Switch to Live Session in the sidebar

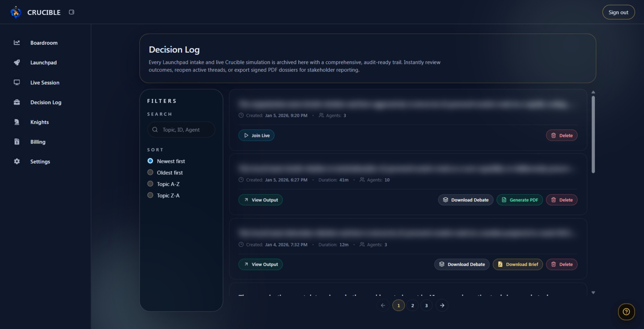click(45, 82)
